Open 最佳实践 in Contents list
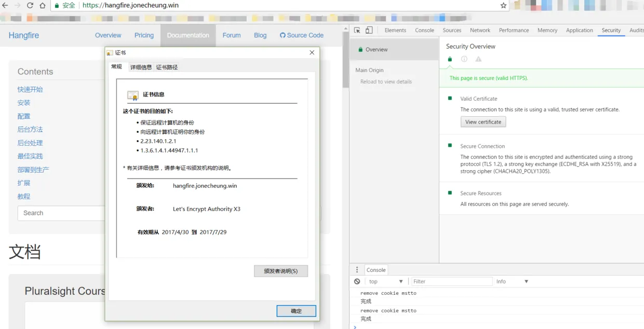Image resolution: width=644 pixels, height=329 pixels. point(30,156)
